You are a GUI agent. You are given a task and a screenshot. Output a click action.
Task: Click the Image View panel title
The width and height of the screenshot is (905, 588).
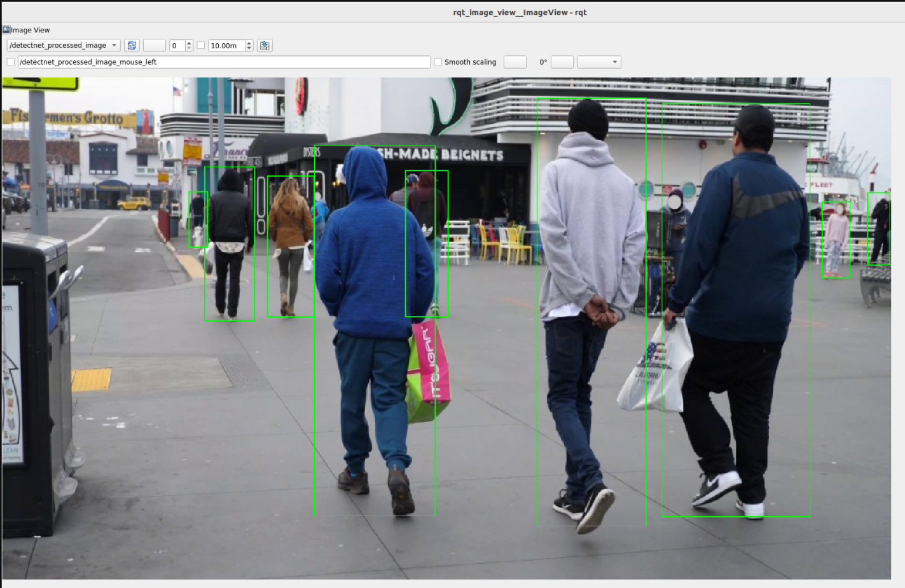(x=30, y=30)
